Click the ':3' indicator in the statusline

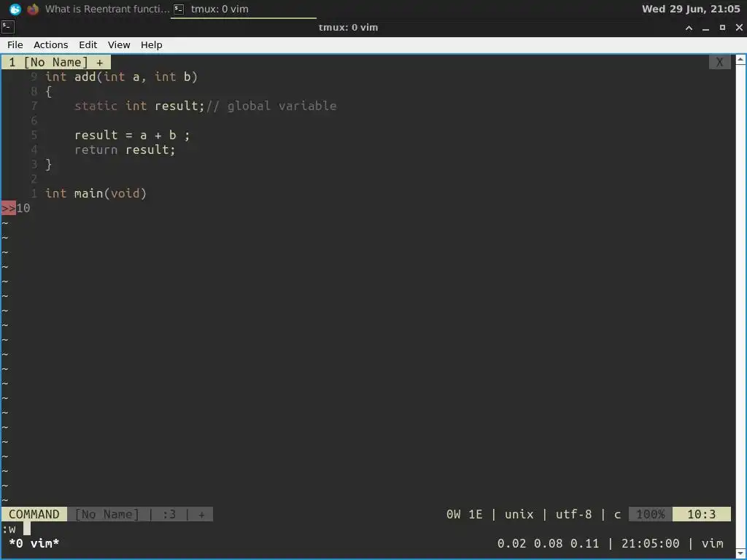[169, 514]
